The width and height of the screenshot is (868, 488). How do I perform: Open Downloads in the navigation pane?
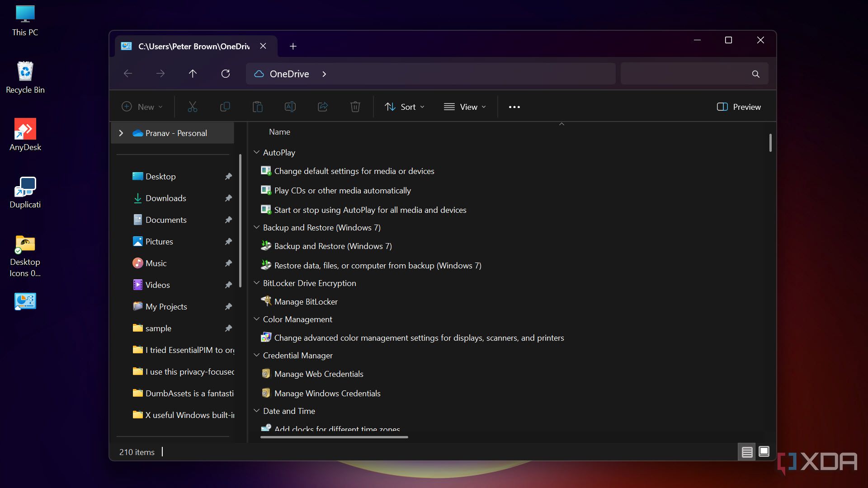[x=165, y=198]
